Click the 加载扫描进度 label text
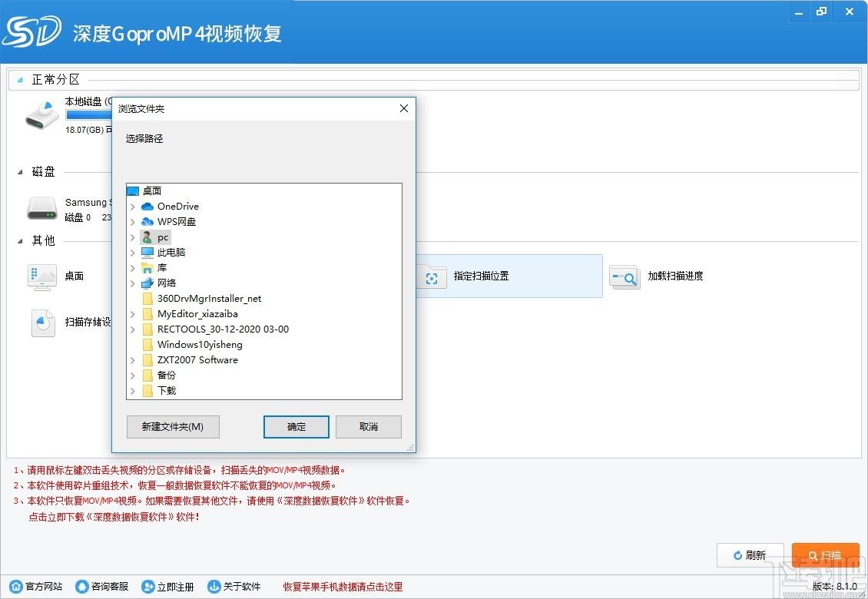Image resolution: width=868 pixels, height=599 pixels. point(675,276)
